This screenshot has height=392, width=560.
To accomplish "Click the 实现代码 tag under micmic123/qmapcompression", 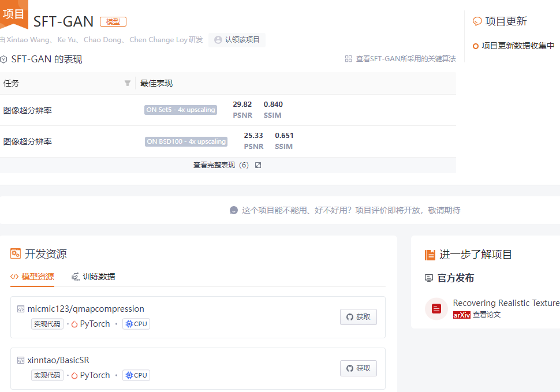I will (x=47, y=324).
